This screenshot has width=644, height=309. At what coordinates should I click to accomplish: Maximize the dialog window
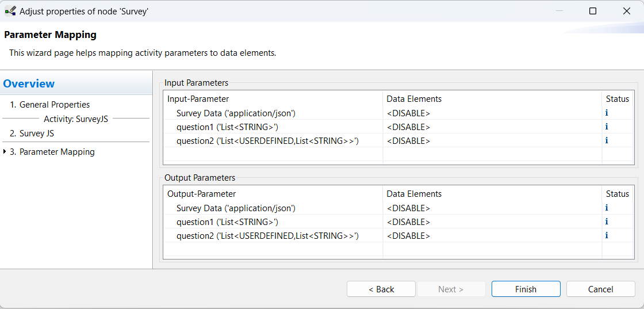(593, 11)
